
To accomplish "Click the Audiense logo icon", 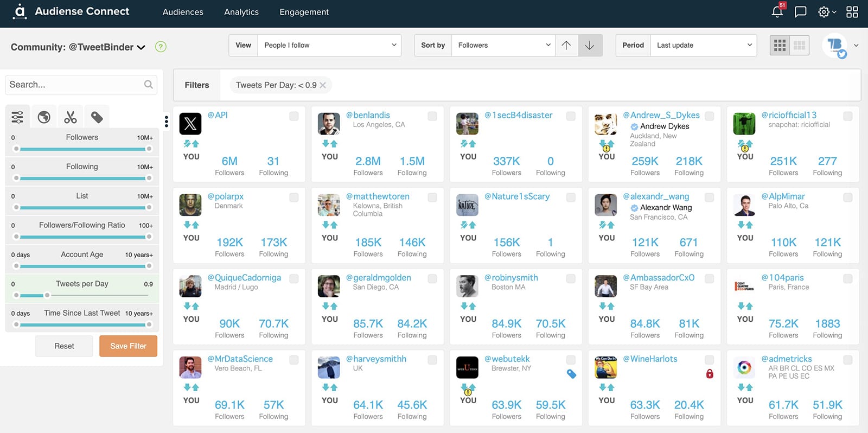I will click(20, 11).
